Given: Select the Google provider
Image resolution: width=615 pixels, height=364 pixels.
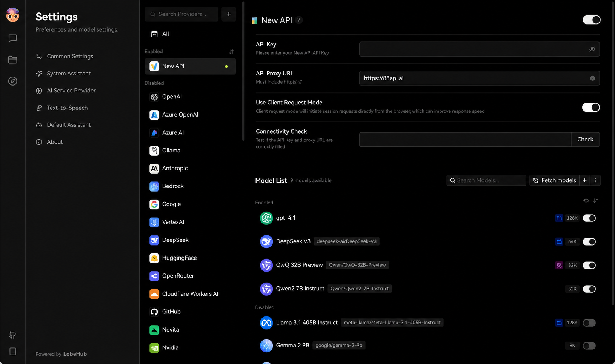Looking at the screenshot, I should [190, 204].
